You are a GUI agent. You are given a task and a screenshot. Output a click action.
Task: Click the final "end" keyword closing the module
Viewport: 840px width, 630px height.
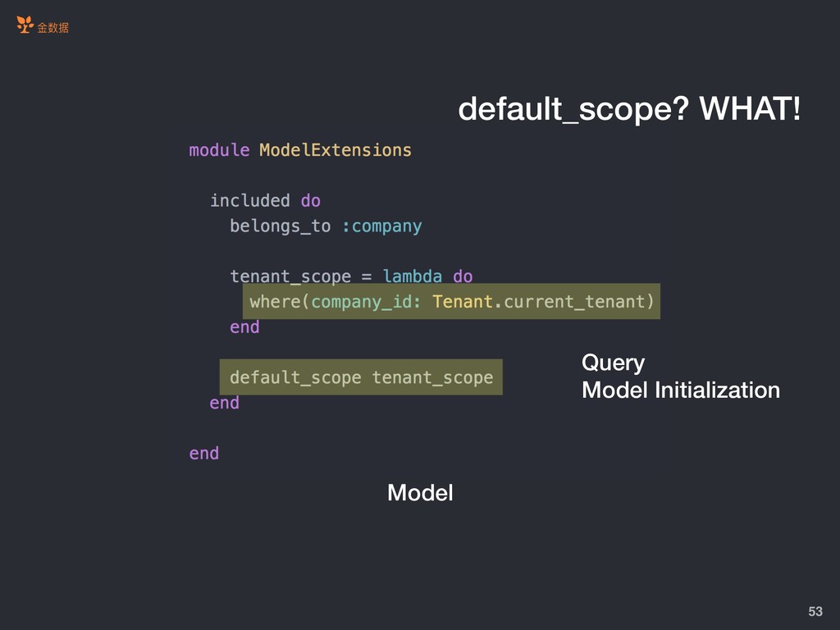pos(204,454)
